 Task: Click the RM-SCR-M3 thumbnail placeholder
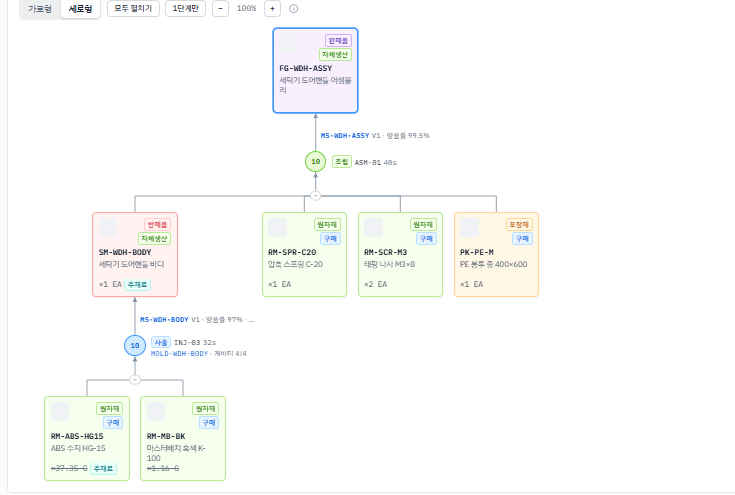374,227
